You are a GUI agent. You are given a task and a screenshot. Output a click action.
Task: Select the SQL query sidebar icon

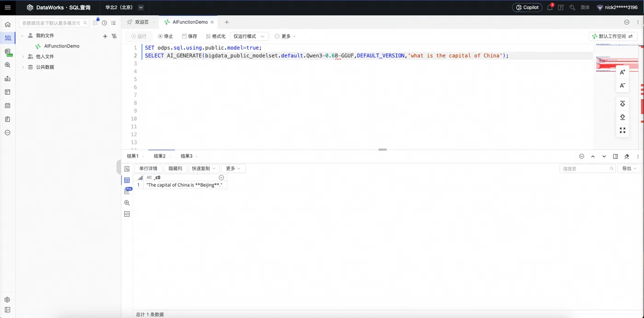(7, 38)
